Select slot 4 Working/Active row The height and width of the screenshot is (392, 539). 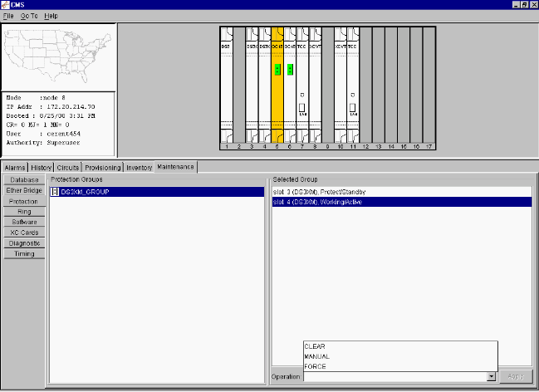pyautogui.click(x=402, y=202)
